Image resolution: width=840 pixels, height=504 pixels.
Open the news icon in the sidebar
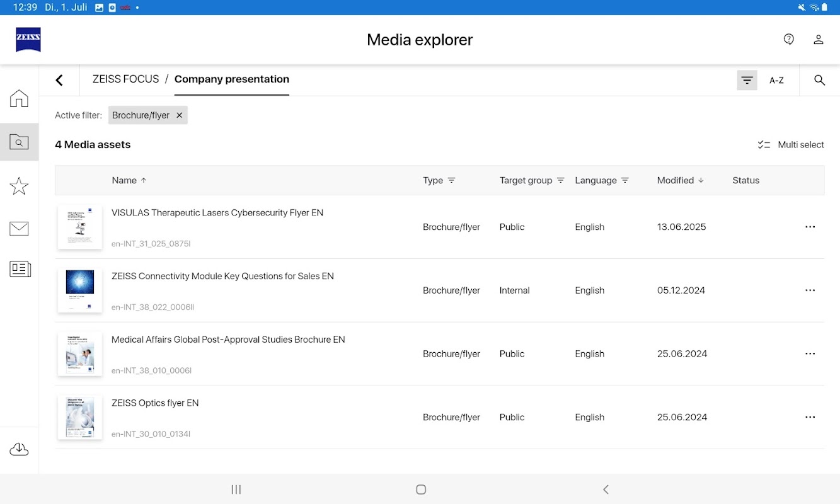[x=20, y=269]
